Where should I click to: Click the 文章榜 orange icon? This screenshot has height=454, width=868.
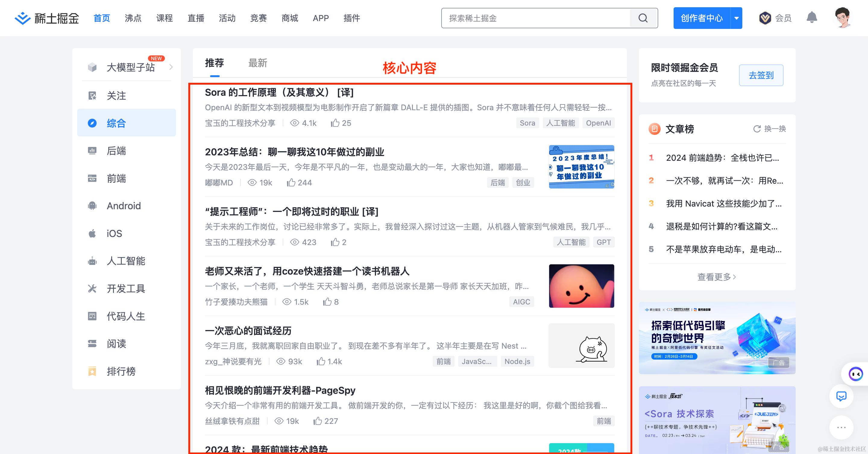(654, 129)
